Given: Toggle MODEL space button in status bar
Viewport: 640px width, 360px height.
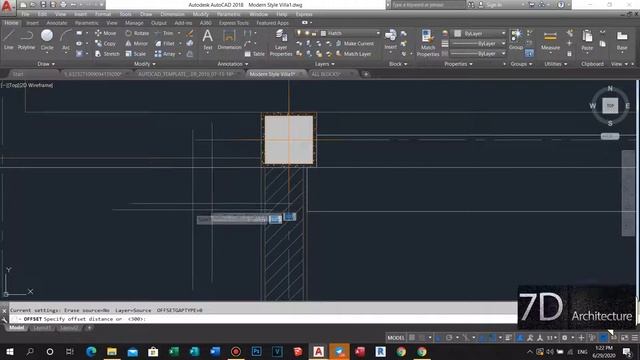Looking at the screenshot, I should (x=396, y=338).
